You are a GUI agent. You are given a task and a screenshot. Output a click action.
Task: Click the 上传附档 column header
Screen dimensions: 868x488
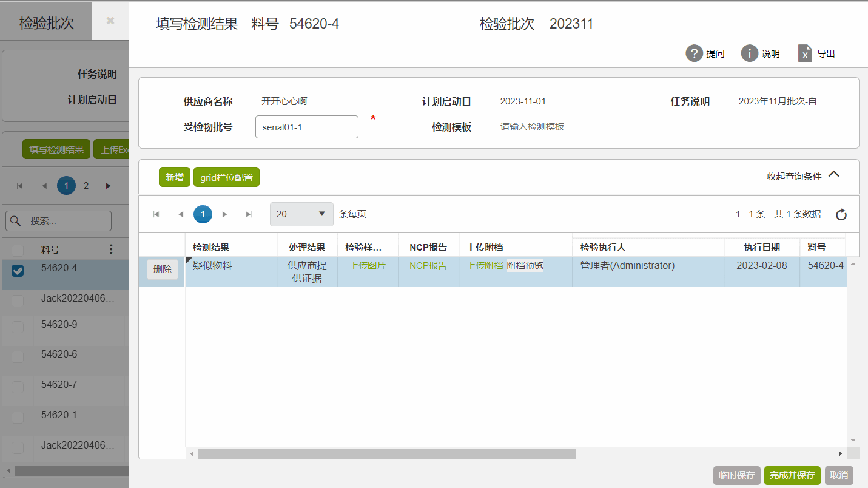485,247
